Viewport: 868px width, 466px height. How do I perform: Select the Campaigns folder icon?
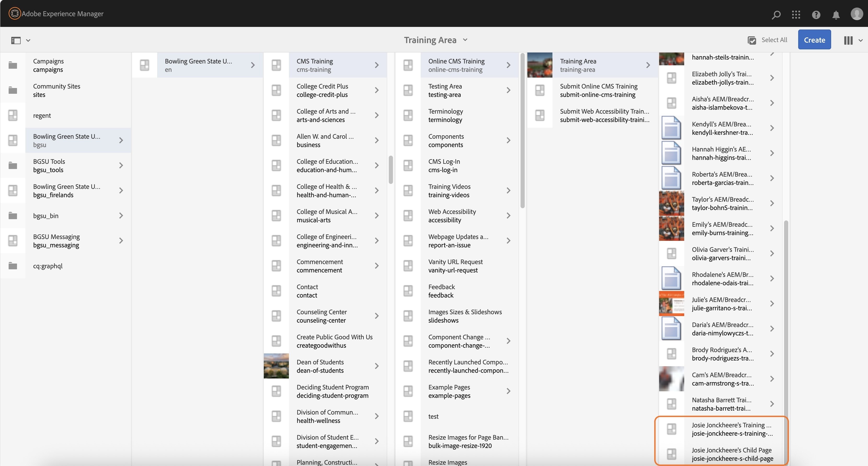13,65
